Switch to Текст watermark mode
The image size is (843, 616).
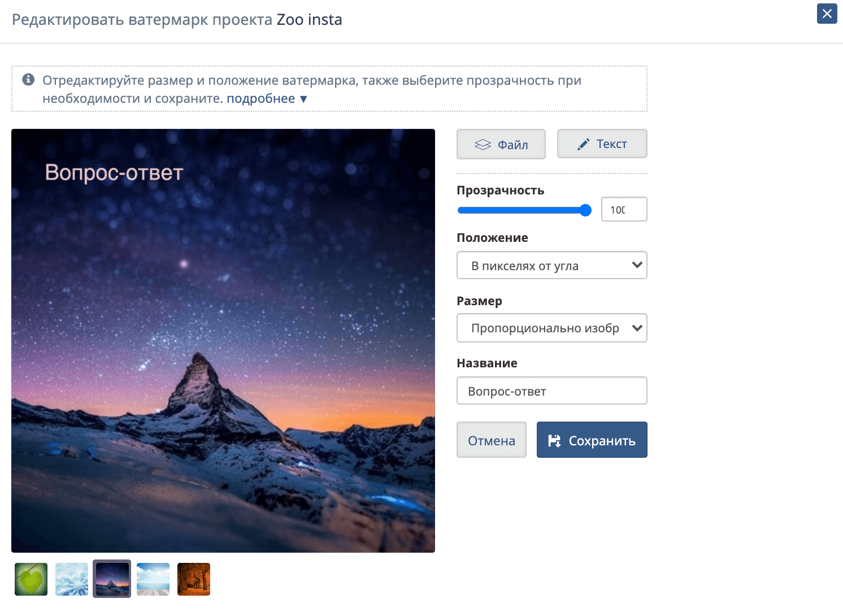[602, 144]
